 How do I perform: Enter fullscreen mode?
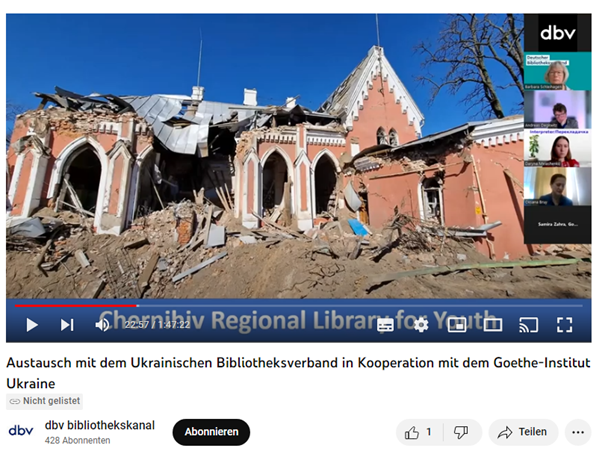[x=564, y=325]
